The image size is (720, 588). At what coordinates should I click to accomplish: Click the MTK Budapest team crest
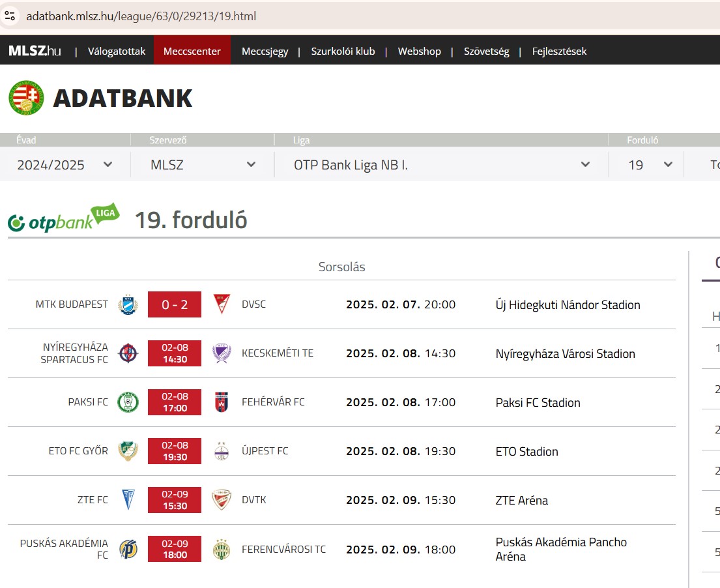128,304
